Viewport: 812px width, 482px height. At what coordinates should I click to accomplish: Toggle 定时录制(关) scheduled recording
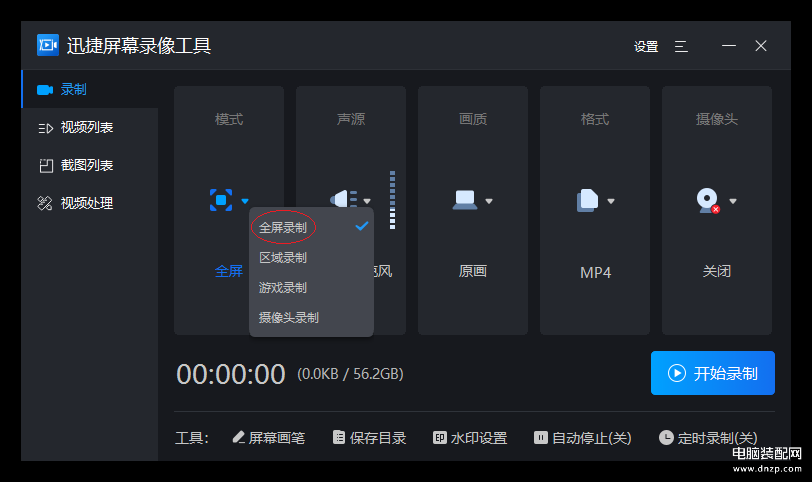click(708, 438)
